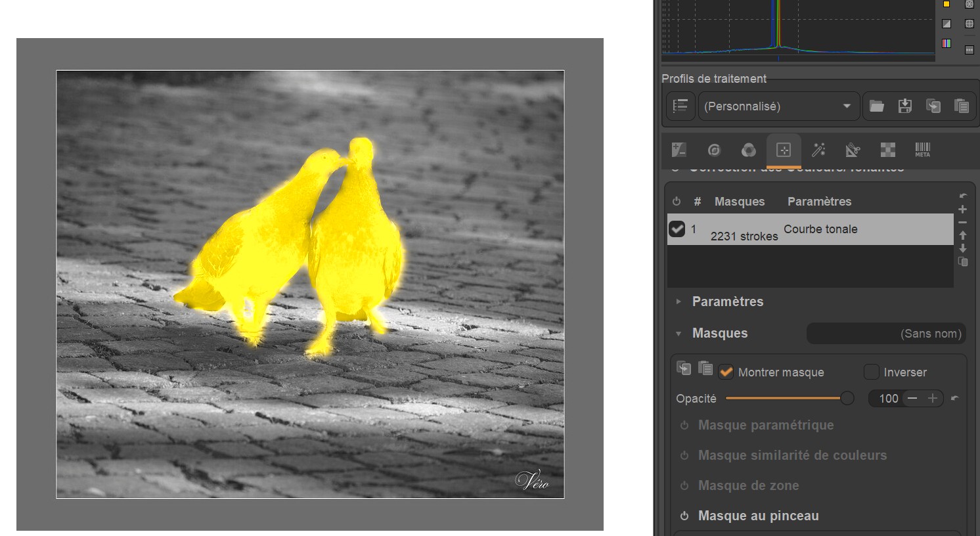This screenshot has height=536, width=980.
Task: Paste the processing profile from clipboard
Action: pyautogui.click(x=961, y=106)
